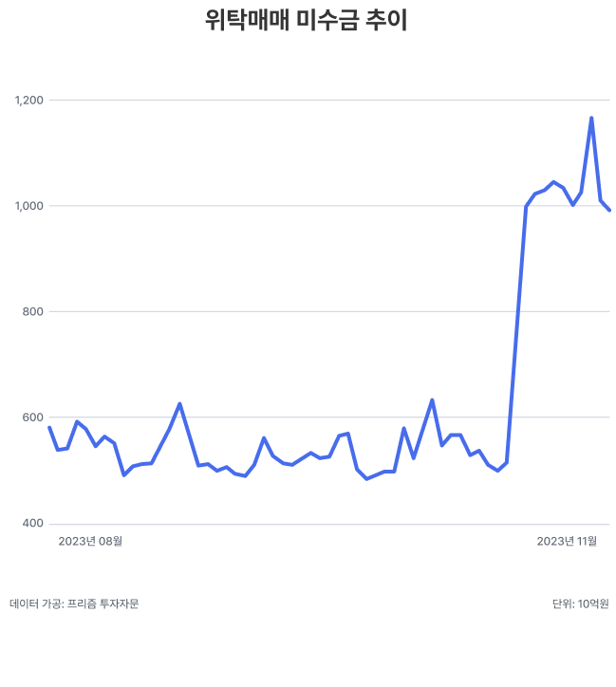616x687 pixels.
Task: Click the 800 horizontal gridline
Action: pyautogui.click(x=329, y=311)
